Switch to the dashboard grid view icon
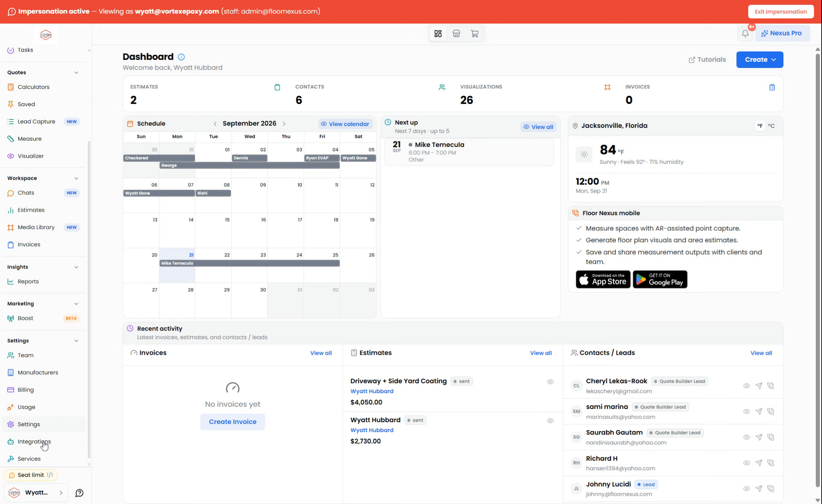 click(438, 33)
